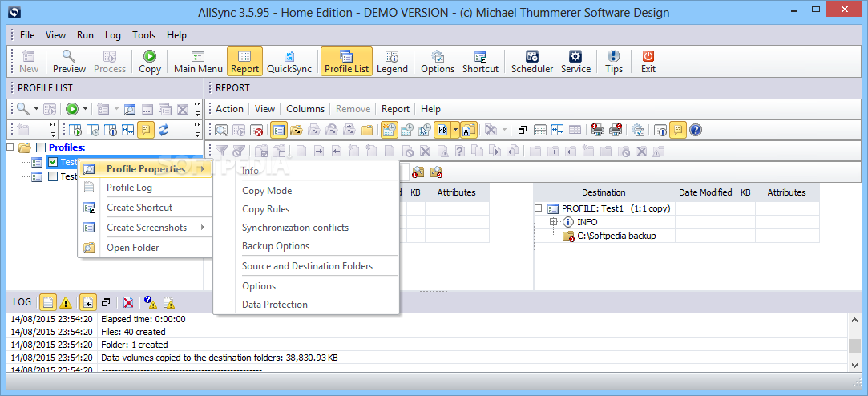The height and width of the screenshot is (396, 868).
Task: Click the report preview magnifier icon
Action: pos(221,130)
